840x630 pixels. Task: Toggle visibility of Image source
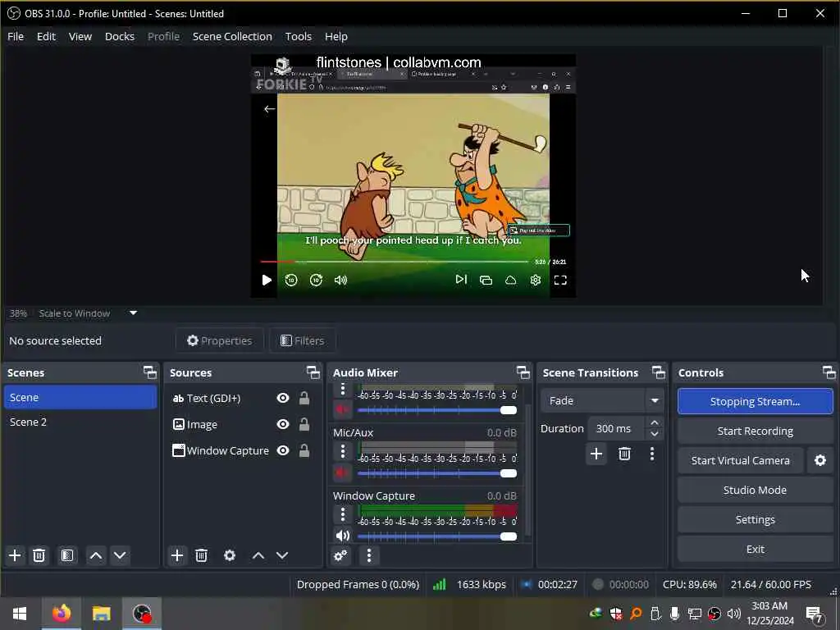click(x=283, y=424)
